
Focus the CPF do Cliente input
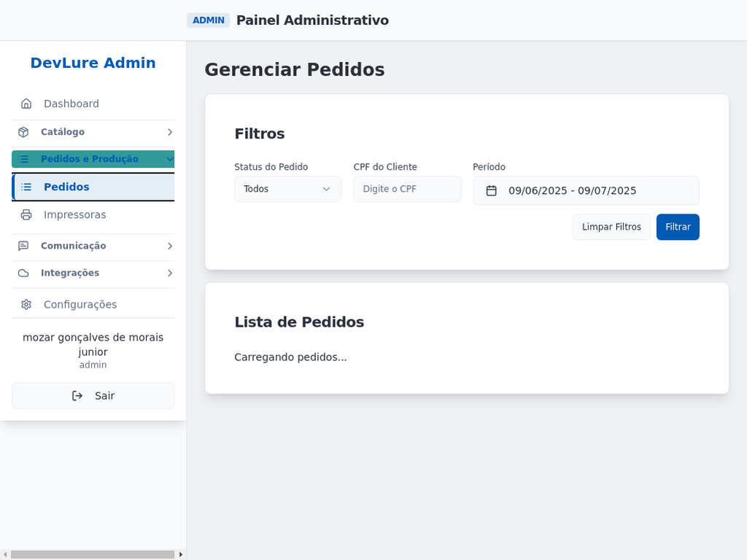coord(407,189)
